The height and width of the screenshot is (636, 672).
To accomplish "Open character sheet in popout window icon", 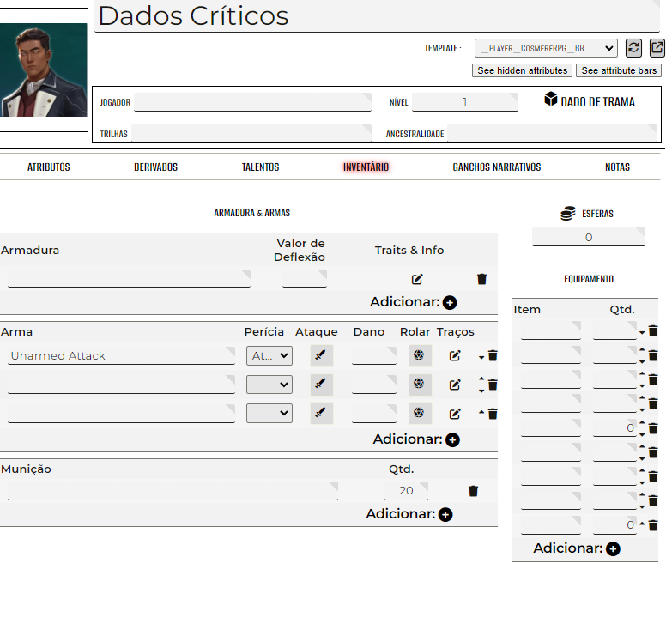I will 657,47.
